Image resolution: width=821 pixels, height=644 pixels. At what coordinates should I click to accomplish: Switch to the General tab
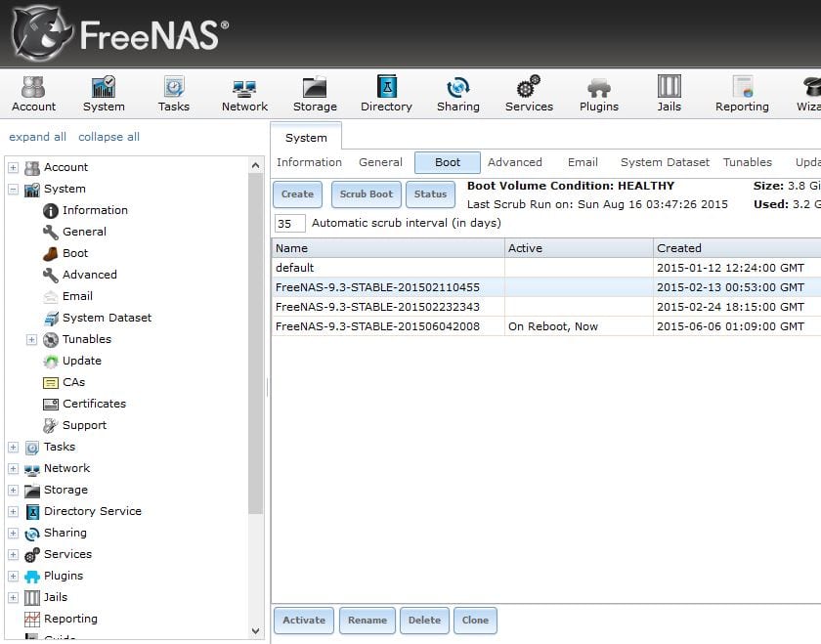coord(380,162)
